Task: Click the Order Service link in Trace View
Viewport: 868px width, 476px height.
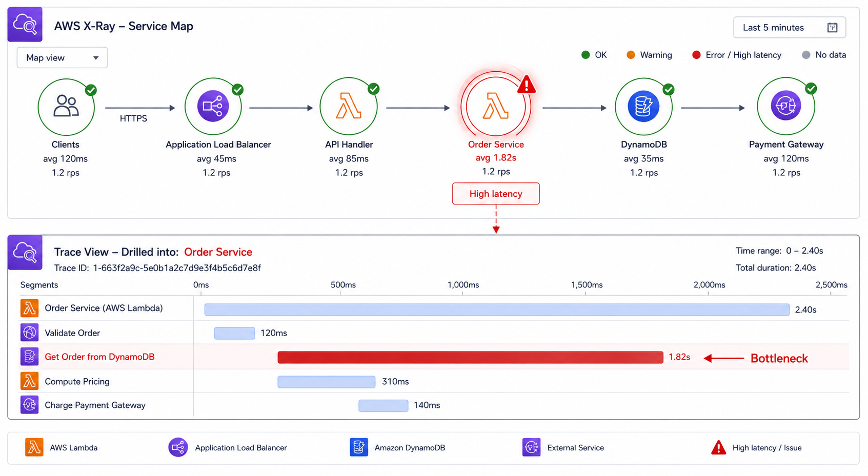Action: (x=218, y=252)
